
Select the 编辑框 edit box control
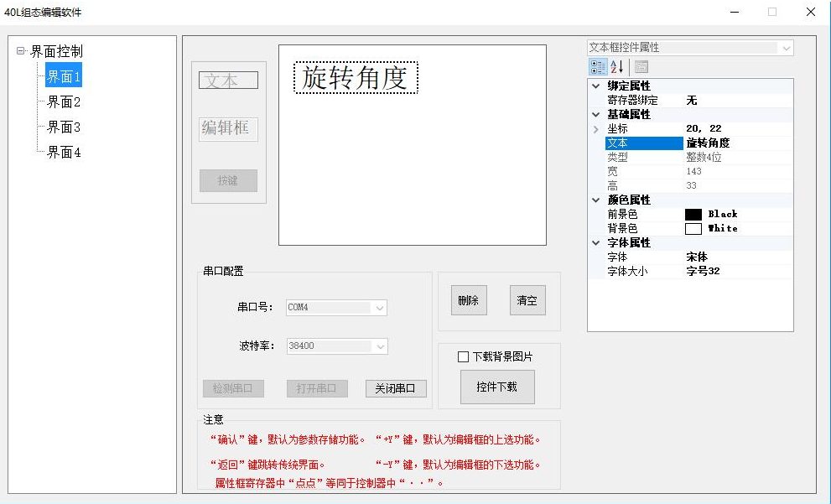pyautogui.click(x=228, y=128)
